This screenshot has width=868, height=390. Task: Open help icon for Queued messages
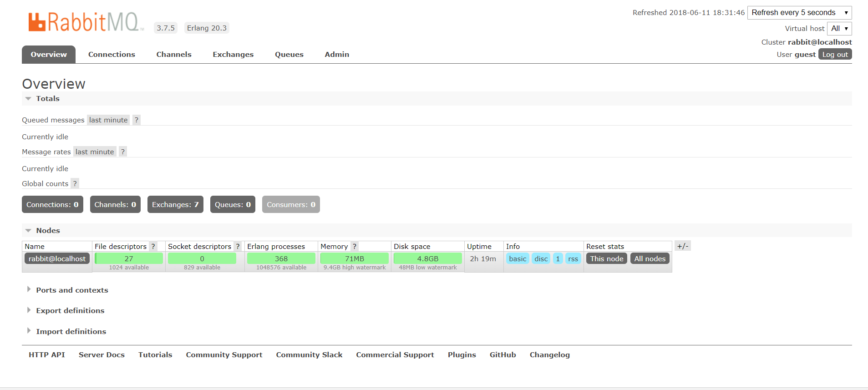tap(136, 120)
